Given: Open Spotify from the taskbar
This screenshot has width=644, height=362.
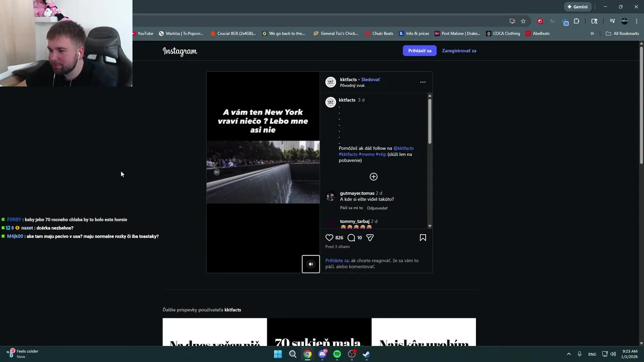Looking at the screenshot, I should (x=337, y=354).
